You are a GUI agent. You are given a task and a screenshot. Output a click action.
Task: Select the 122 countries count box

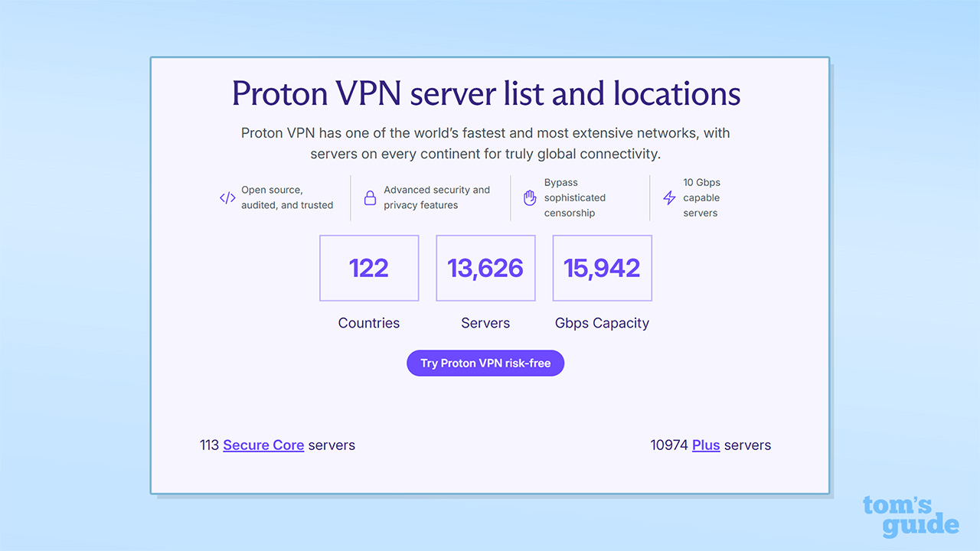pos(369,268)
